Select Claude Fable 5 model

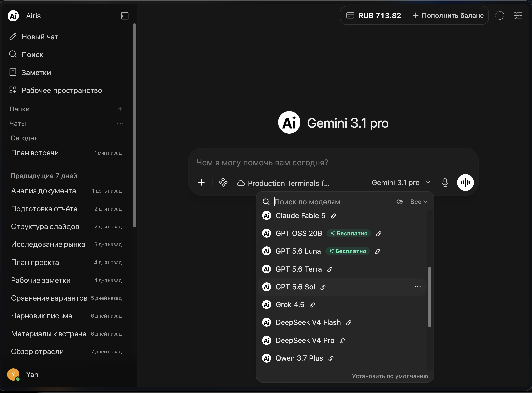pyautogui.click(x=342, y=216)
